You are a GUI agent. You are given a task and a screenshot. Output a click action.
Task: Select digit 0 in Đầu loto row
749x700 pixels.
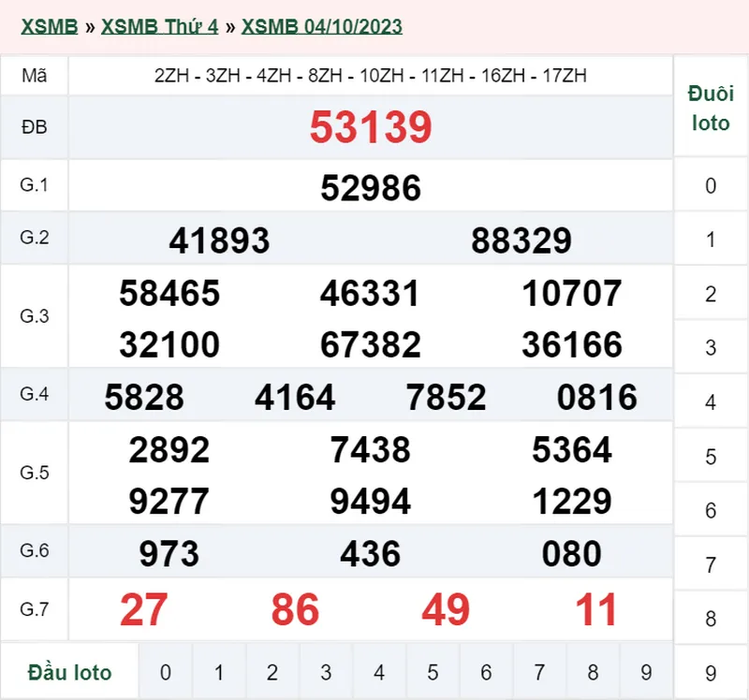pos(166,672)
